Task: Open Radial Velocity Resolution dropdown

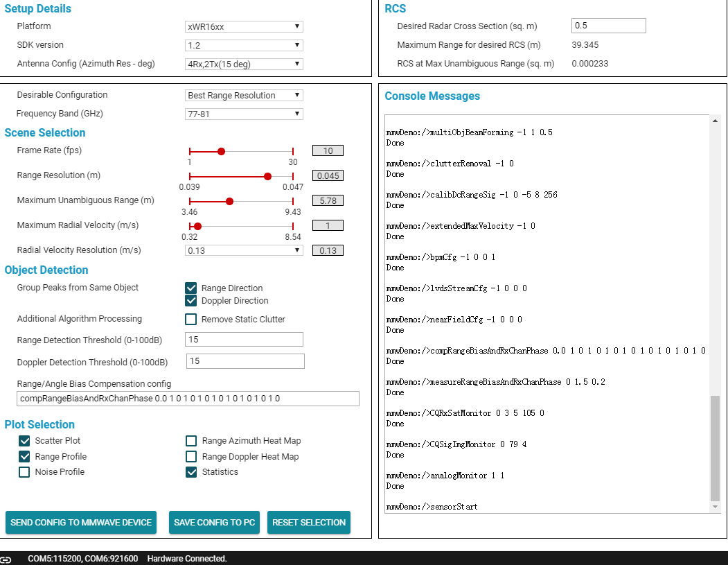Action: coord(244,250)
